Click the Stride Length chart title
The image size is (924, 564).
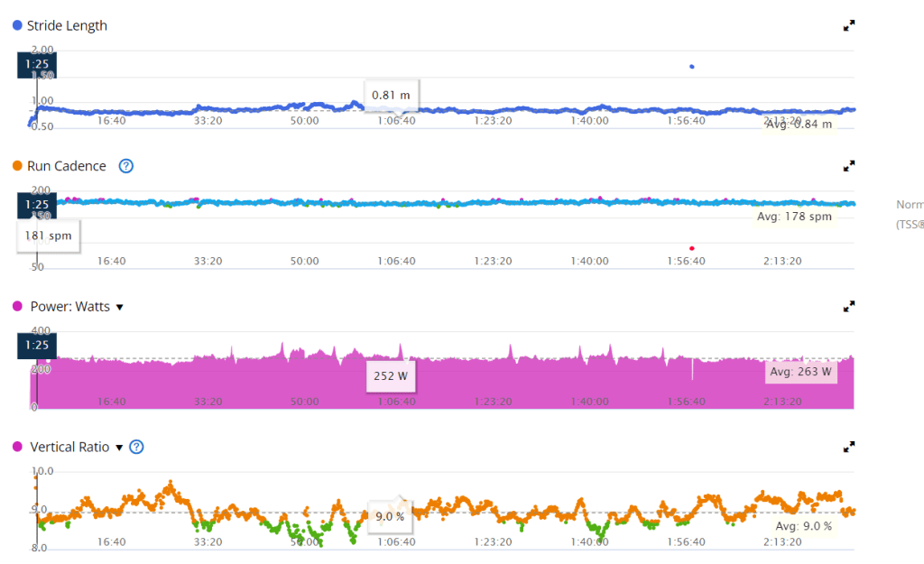[67, 25]
